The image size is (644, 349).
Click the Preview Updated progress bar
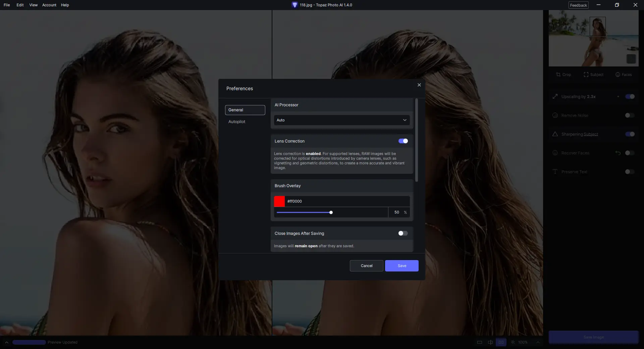(x=29, y=342)
